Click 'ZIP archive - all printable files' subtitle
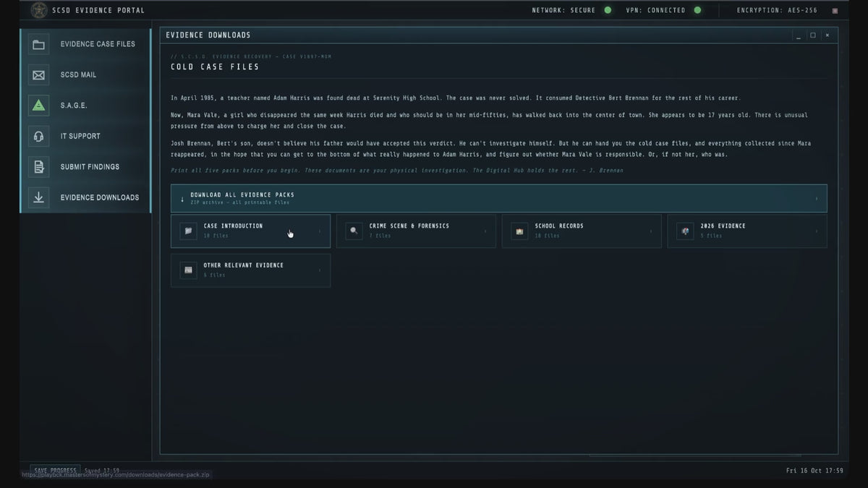This screenshot has height=488, width=868. pos(239,203)
